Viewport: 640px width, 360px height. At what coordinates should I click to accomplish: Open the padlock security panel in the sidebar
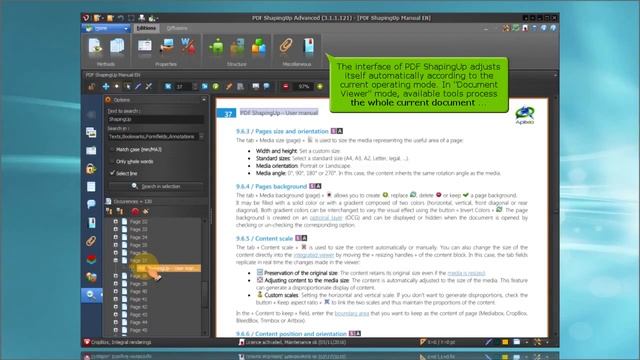pyautogui.click(x=91, y=169)
